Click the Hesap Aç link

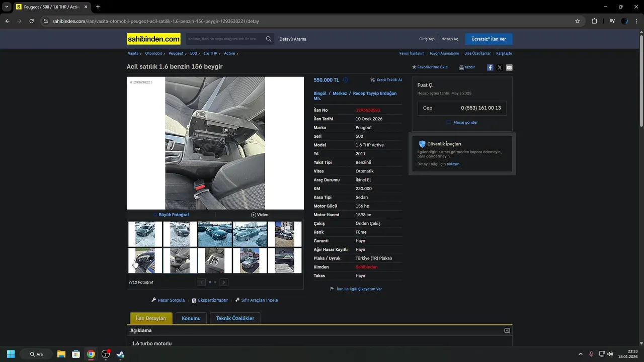[450, 39]
